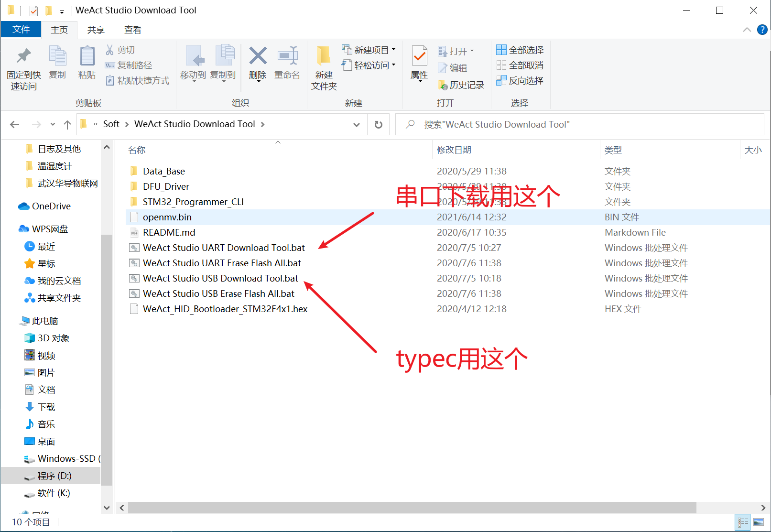
Task: Select the DFU_Driver folder
Action: point(166,186)
